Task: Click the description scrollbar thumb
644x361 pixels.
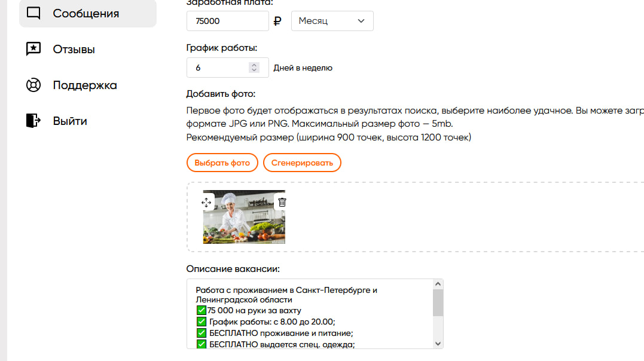Action: pyautogui.click(x=438, y=302)
